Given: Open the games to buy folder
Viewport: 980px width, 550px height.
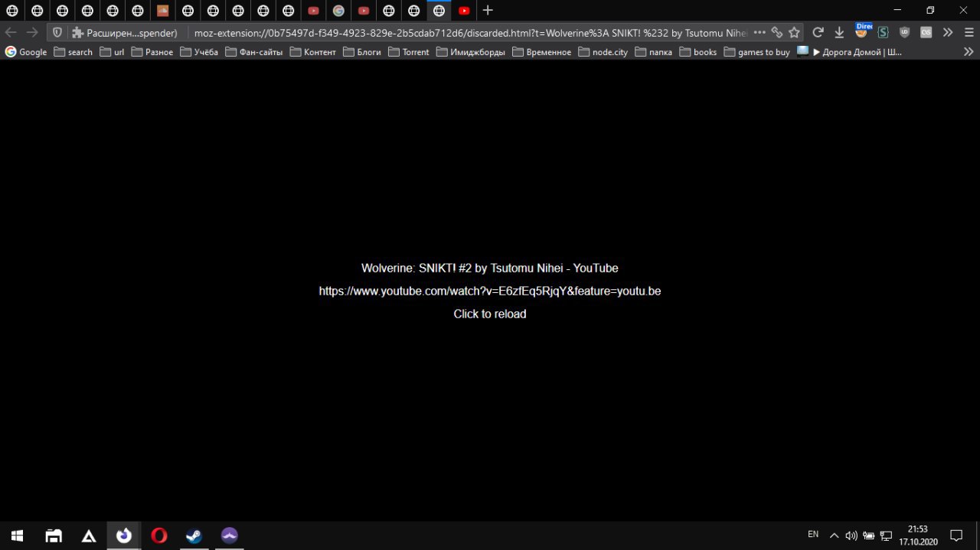Looking at the screenshot, I should click(x=757, y=52).
